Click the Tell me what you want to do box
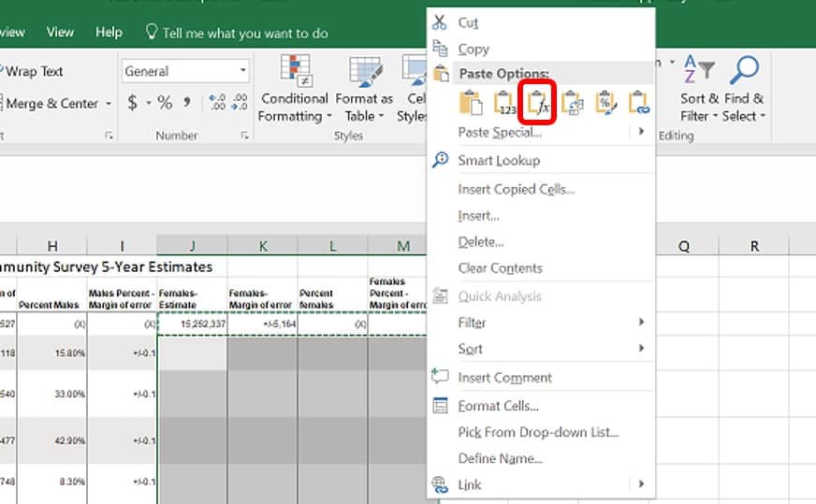The image size is (816, 504). pos(238,33)
